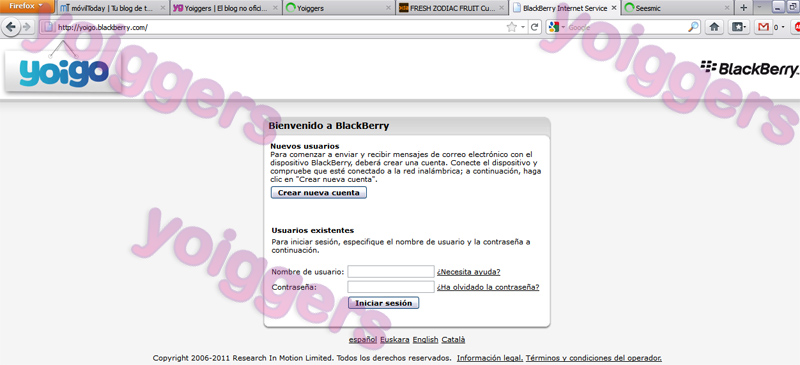
Task: Click the page identity icon in address bar
Action: (x=48, y=28)
